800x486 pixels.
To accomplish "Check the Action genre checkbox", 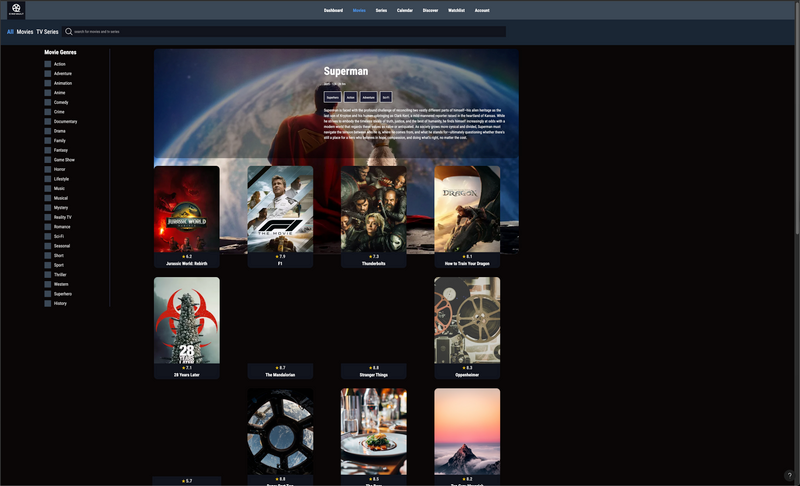I will pyautogui.click(x=47, y=64).
